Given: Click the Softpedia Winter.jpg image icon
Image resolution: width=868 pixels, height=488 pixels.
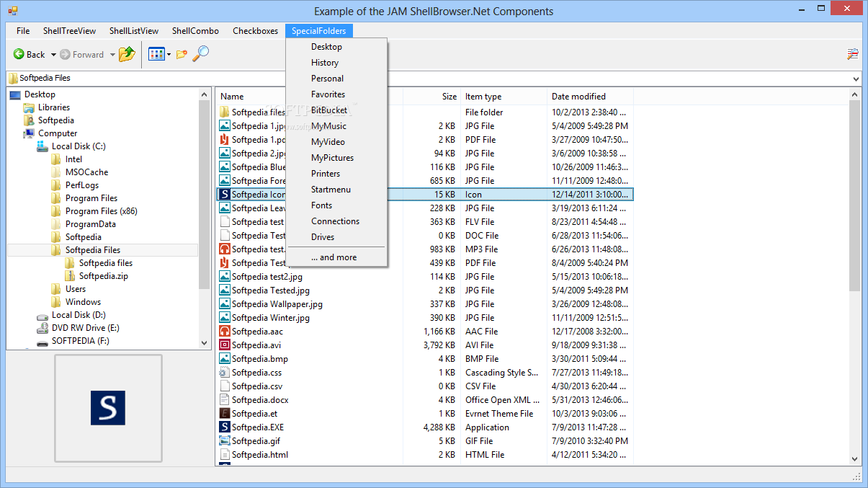Looking at the screenshot, I should 225,318.
